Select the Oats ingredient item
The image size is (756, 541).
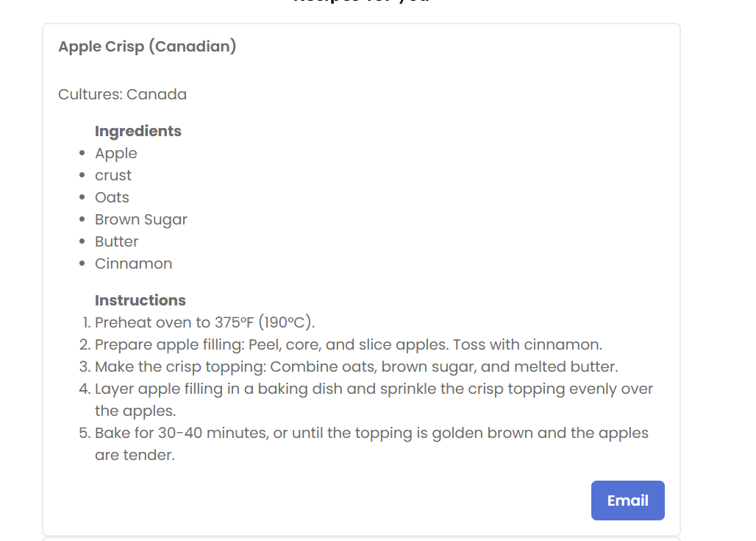pyautogui.click(x=113, y=197)
